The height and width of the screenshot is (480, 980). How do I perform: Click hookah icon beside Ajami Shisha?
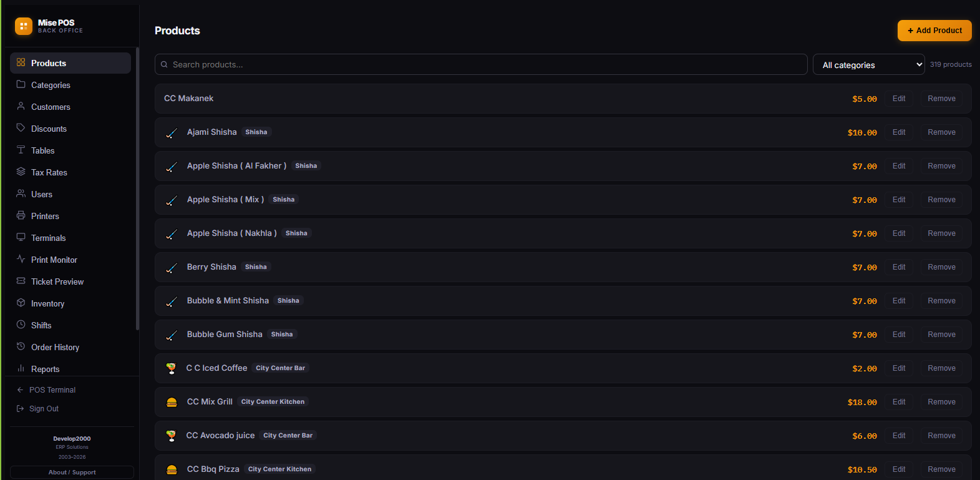(x=172, y=133)
